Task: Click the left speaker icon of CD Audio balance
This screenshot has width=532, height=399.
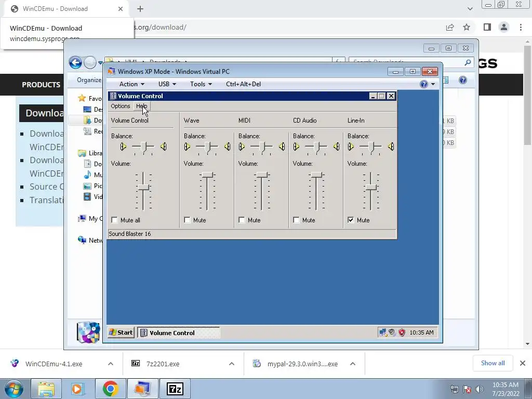Action: point(296,147)
